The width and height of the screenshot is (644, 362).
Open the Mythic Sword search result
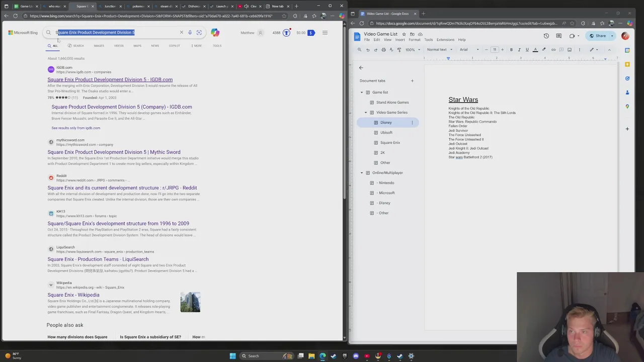(114, 152)
